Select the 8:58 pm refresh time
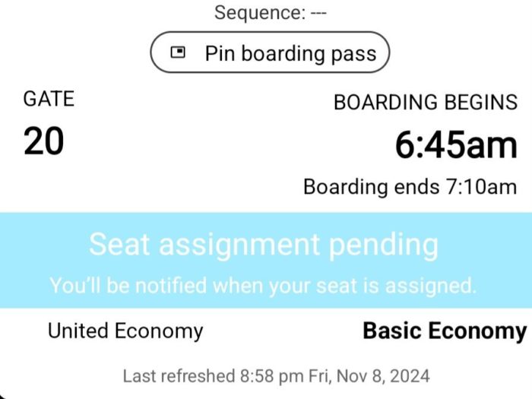This screenshot has height=399, width=532. pos(271,375)
